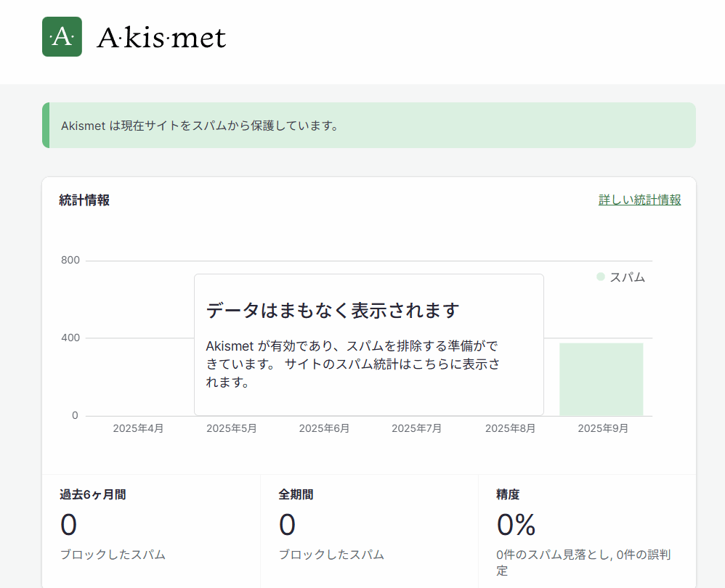Viewport: 725px width, 588px height.
Task: Click the 統計情報 section heading
Action: tap(84, 200)
